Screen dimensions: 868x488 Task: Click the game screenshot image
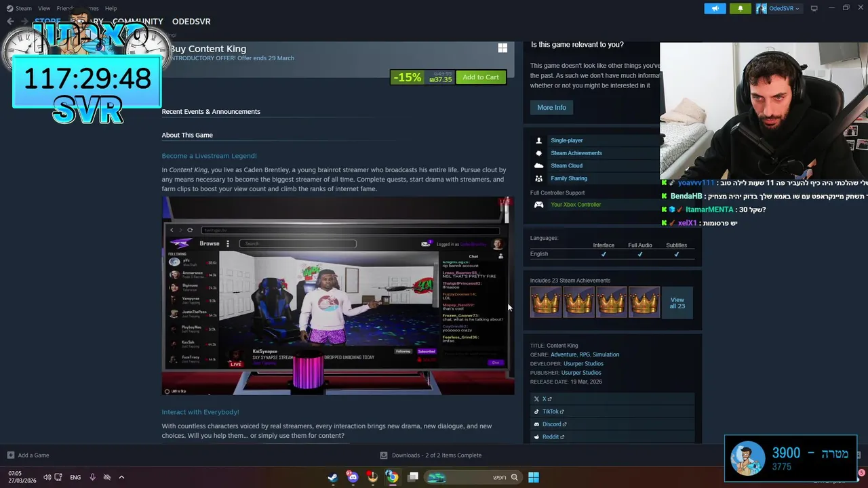pos(338,296)
